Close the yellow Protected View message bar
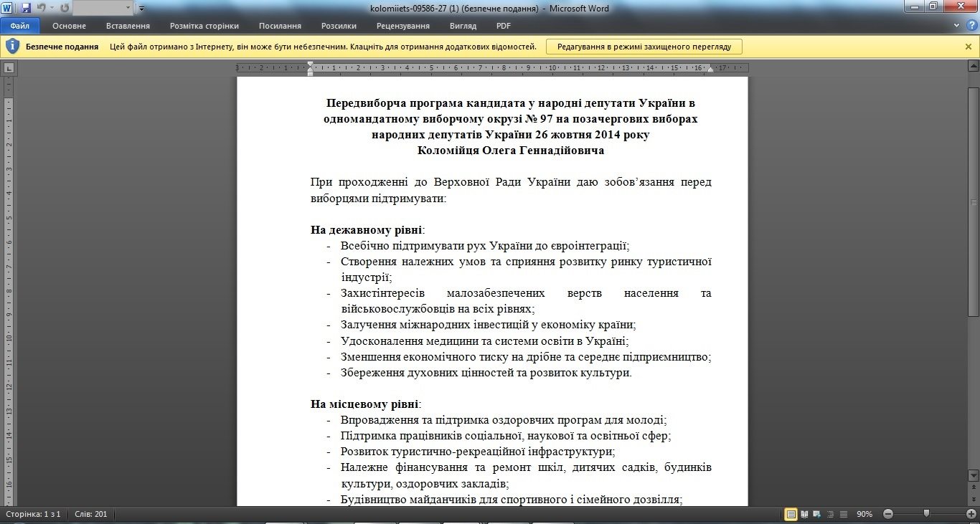980x524 pixels. coord(969,47)
